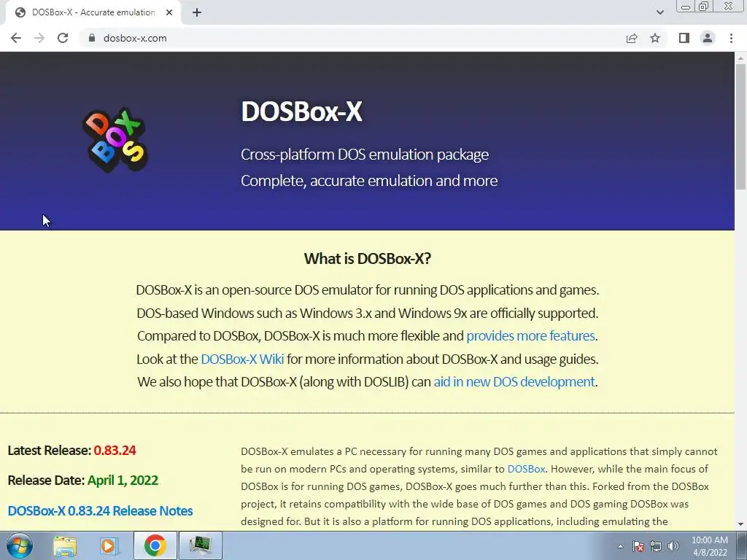Click the DOSBox-X colorful logo
Screen dimensions: 747x560
115,139
